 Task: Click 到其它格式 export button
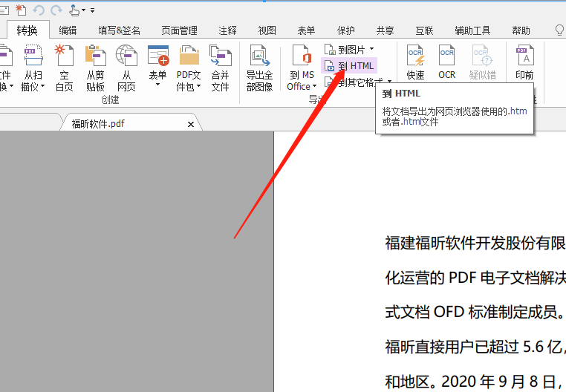(354, 82)
